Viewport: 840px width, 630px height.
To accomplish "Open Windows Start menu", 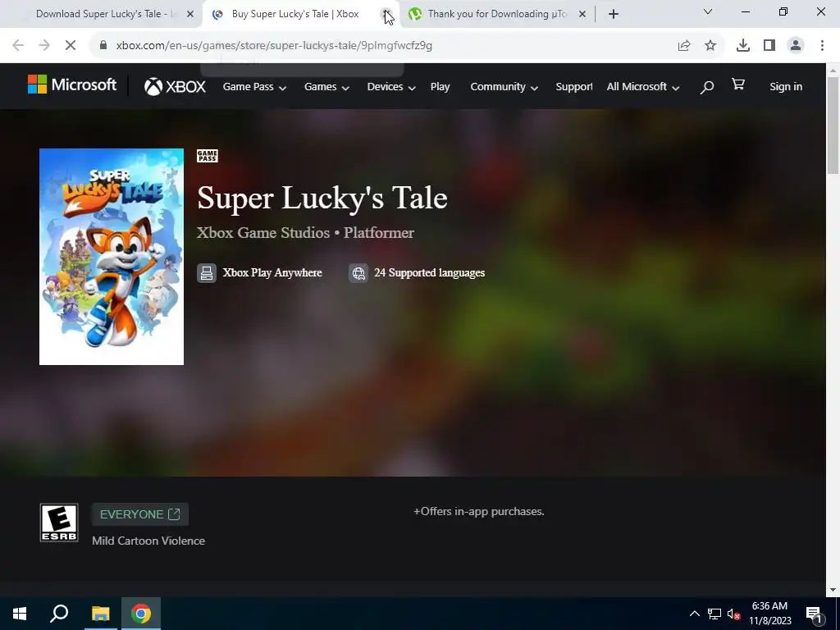I will pos(20,614).
